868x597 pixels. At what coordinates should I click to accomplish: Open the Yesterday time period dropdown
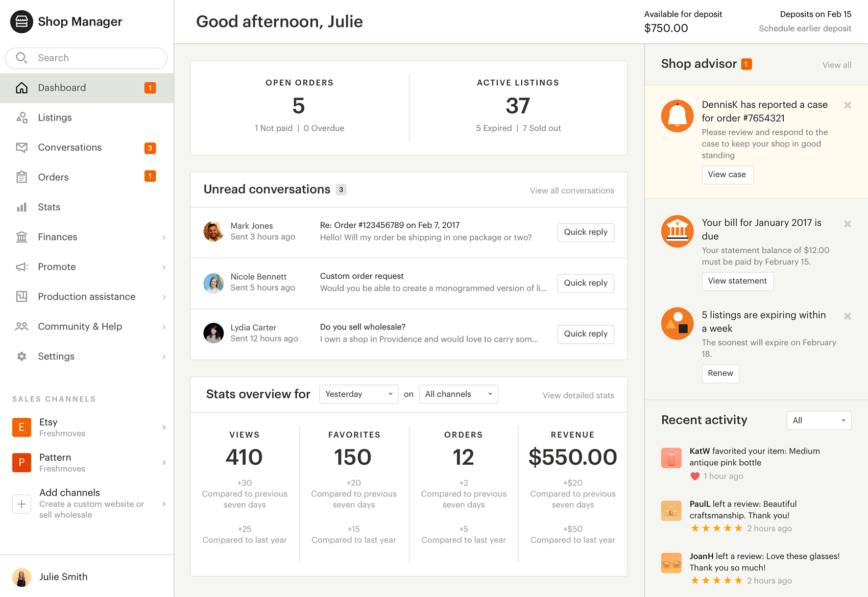tap(358, 394)
